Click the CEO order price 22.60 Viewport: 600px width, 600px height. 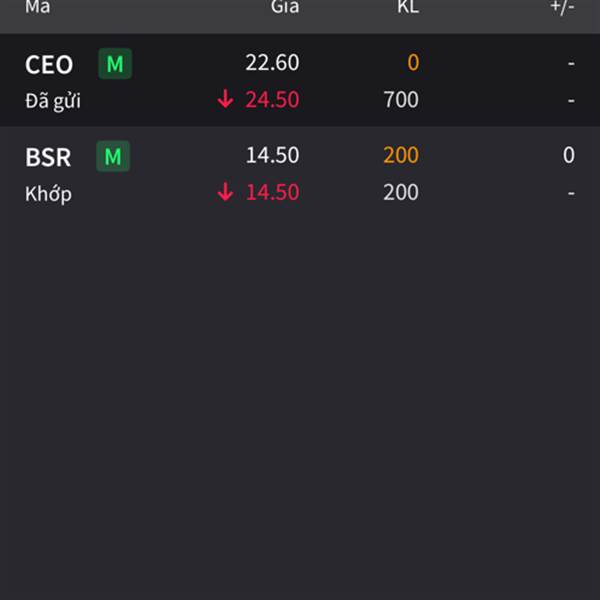(272, 63)
